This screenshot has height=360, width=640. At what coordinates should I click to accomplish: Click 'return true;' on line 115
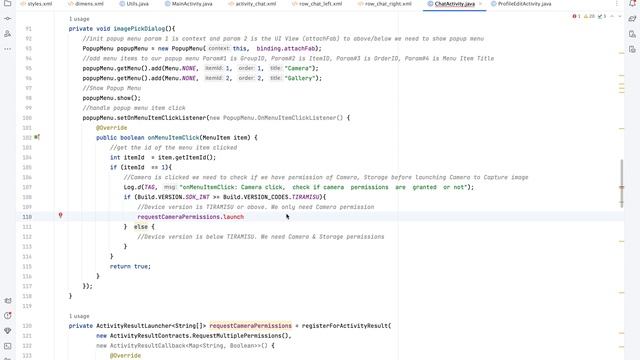pos(130,266)
